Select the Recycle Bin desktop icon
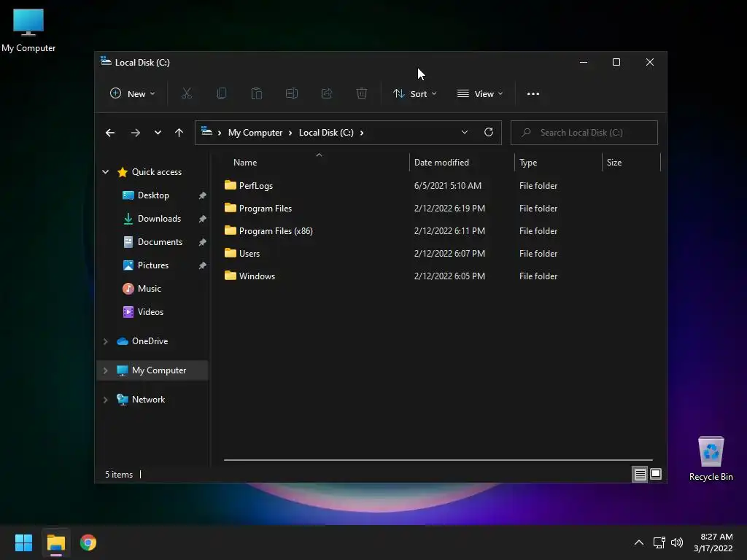The height and width of the screenshot is (560, 747). [711, 458]
